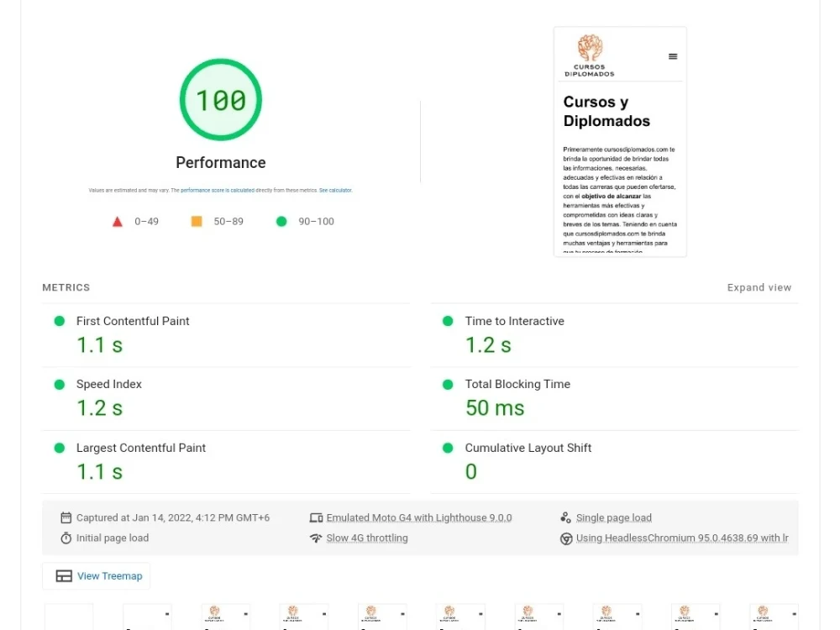Open Single page load details
Image resolution: width=840 pixels, height=630 pixels.
tap(614, 518)
